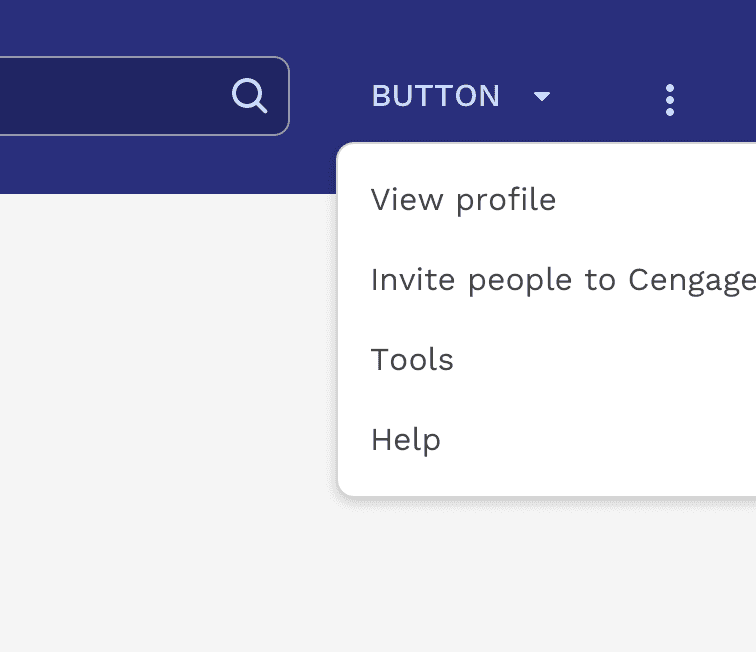756x652 pixels.
Task: Show more actions via kebab icon
Action: [670, 99]
